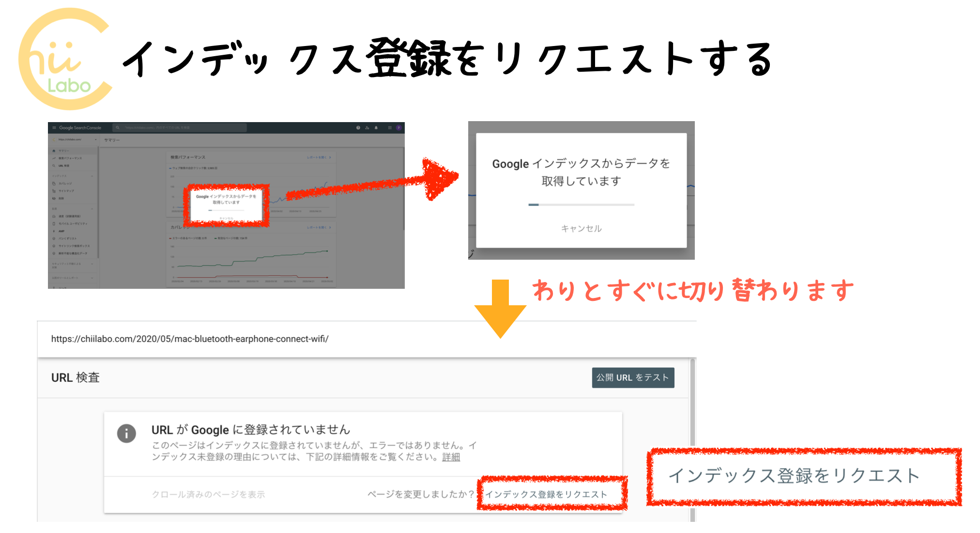The width and height of the screenshot is (980, 533).
Task: Open the hamburger navigation menu in Search Console
Action: coord(54,128)
